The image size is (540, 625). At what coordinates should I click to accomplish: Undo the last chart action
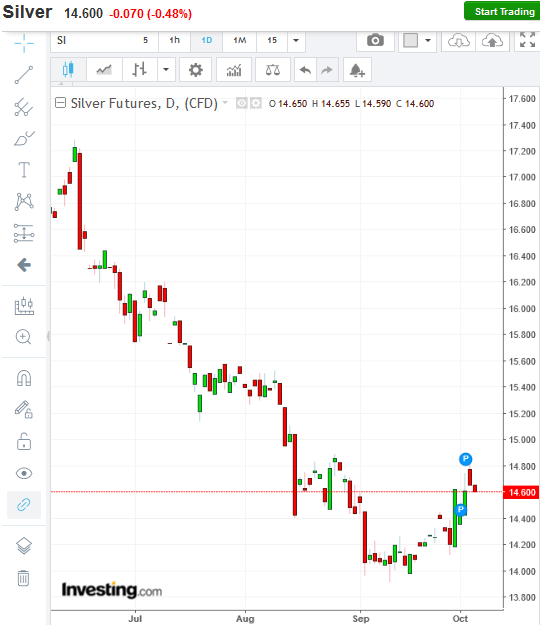(x=305, y=70)
